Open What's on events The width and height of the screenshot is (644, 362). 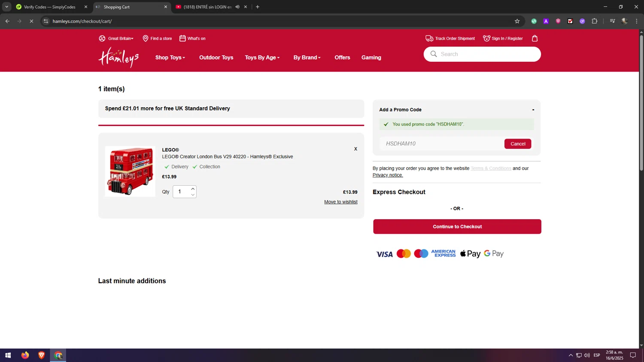[192, 39]
